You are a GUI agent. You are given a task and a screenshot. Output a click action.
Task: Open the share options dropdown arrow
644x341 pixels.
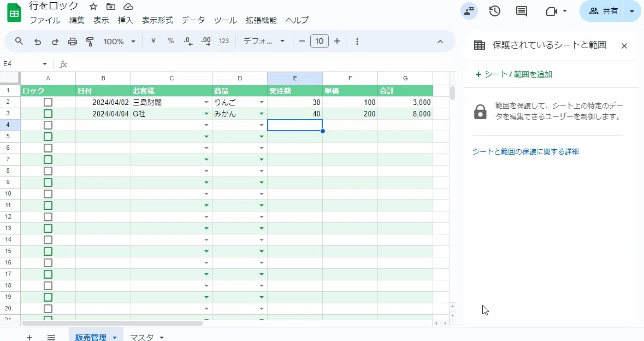point(632,11)
